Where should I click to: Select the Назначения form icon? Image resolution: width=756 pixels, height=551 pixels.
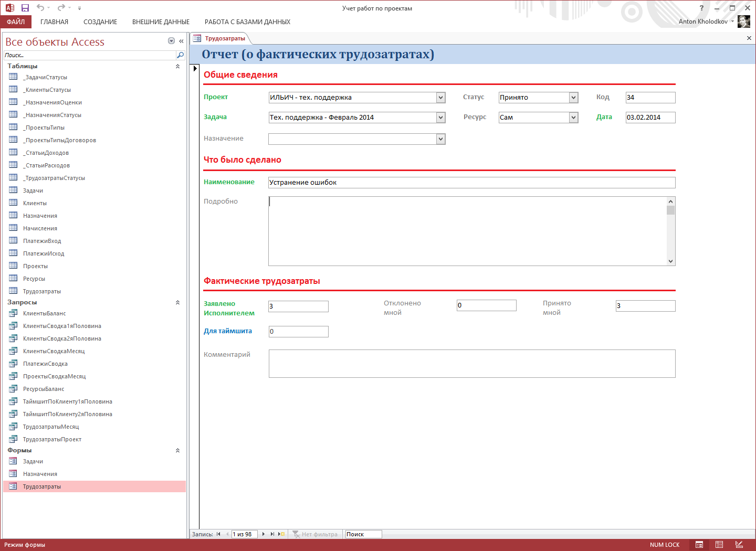[x=13, y=473]
